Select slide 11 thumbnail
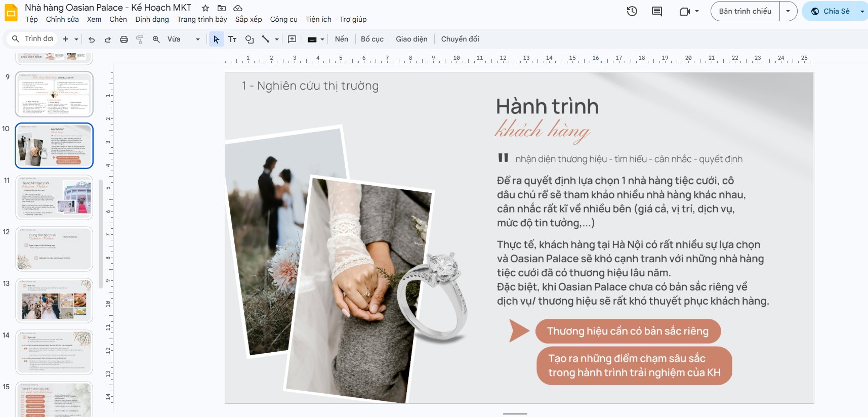 point(54,197)
